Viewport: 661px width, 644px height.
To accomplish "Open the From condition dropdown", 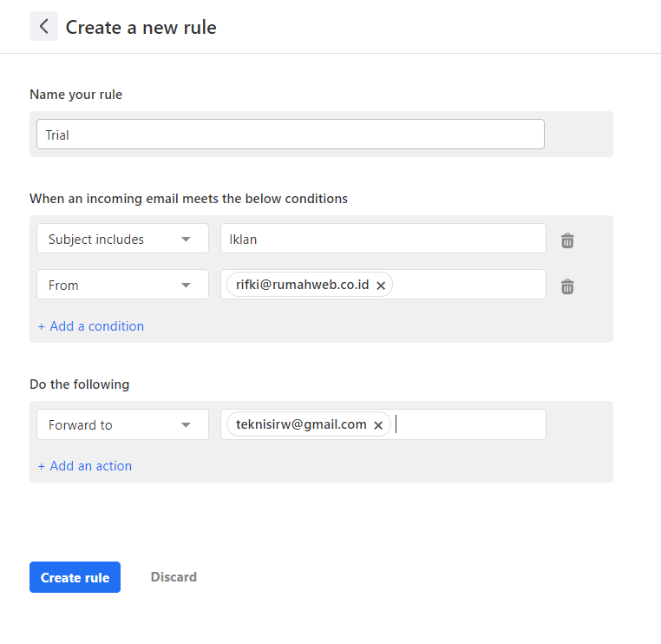I will [122, 285].
